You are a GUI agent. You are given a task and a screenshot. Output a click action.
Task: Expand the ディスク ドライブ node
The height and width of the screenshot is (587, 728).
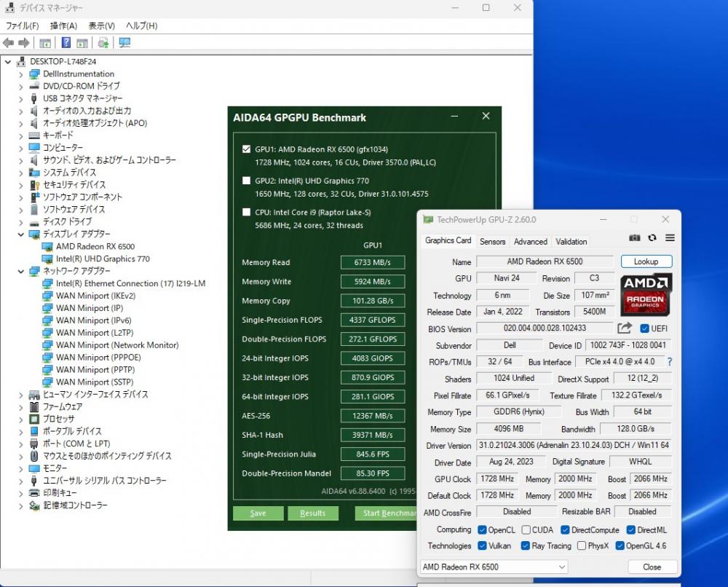coord(21,222)
